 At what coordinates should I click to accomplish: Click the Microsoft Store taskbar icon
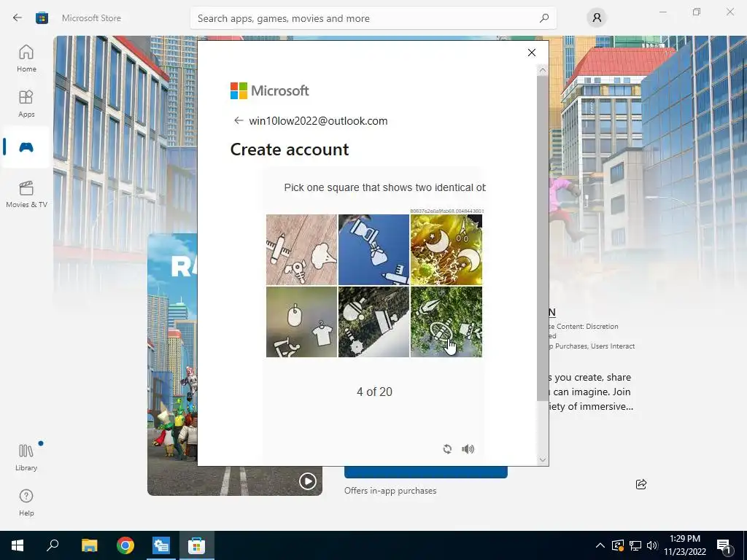(x=196, y=545)
